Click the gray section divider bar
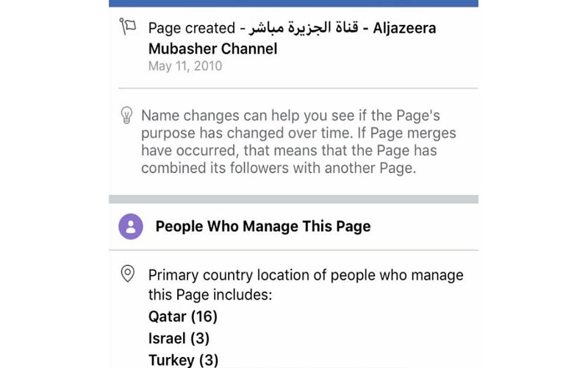Image resolution: width=588 pixels, height=368 pixels. pos(293,199)
